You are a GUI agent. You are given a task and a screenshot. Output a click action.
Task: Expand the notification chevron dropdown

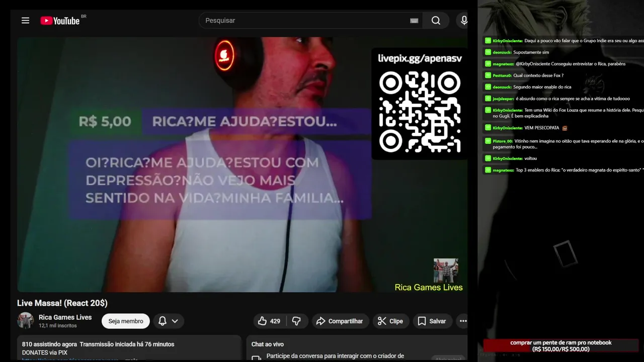175,321
